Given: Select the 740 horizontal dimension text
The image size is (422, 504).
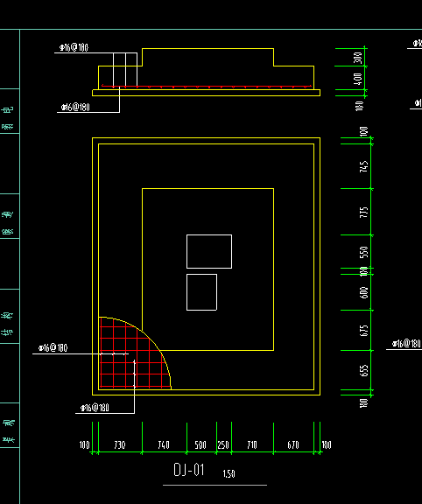Looking at the screenshot, I should [x=164, y=444].
